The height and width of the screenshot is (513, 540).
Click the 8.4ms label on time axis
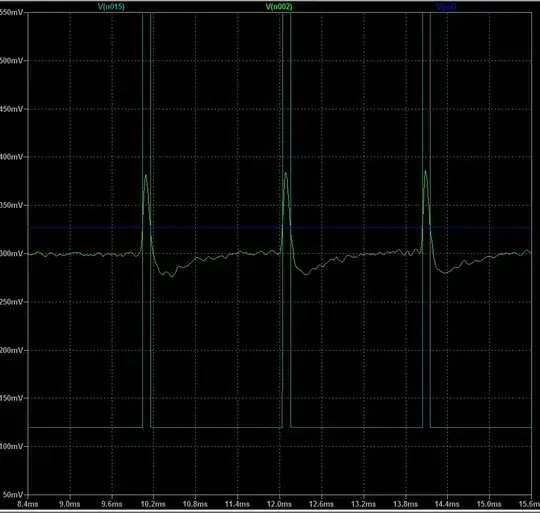point(28,504)
